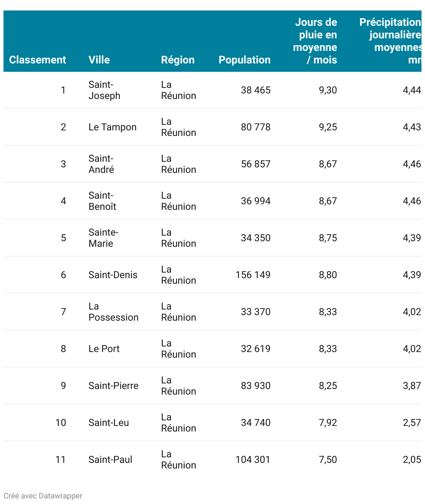Click the Précipitations journalières moyennes header
Viewport: 425px width, 504px height.
(x=390, y=41)
